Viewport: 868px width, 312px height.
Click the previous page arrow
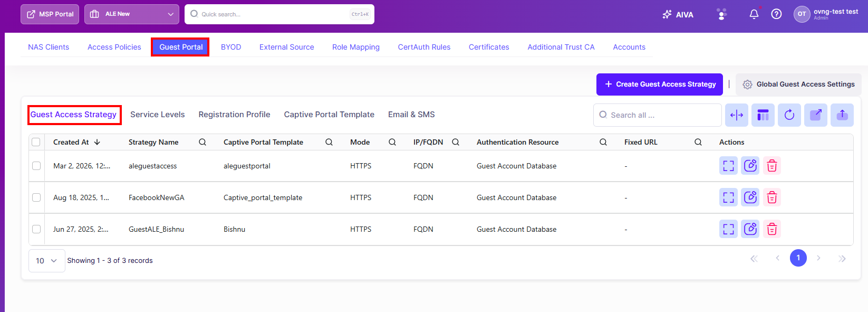tap(777, 258)
